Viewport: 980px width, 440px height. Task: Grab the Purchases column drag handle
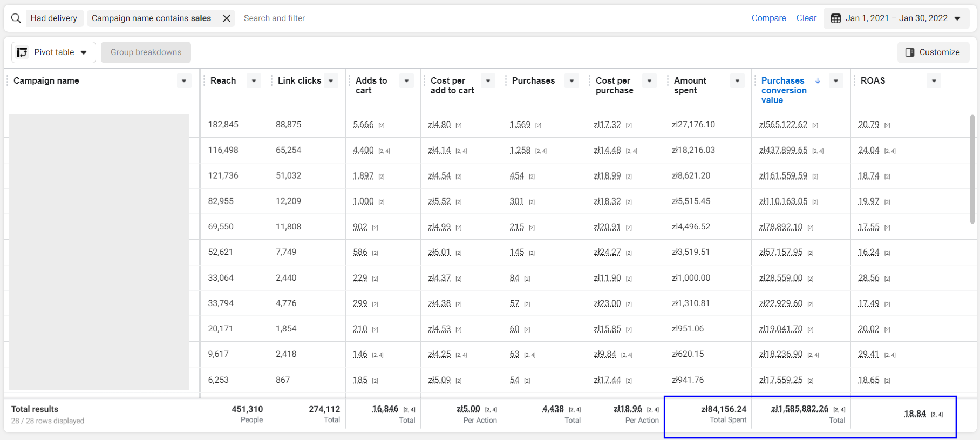tap(506, 81)
